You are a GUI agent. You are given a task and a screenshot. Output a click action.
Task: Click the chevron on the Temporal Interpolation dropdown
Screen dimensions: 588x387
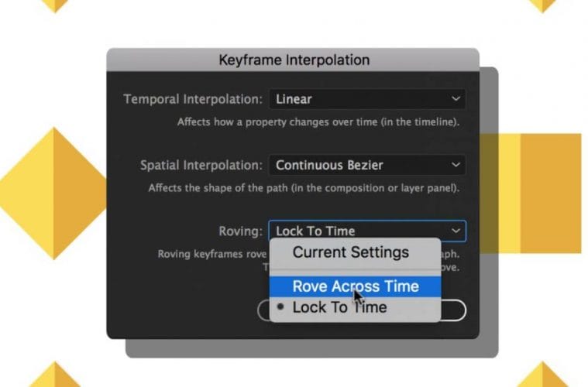click(456, 99)
